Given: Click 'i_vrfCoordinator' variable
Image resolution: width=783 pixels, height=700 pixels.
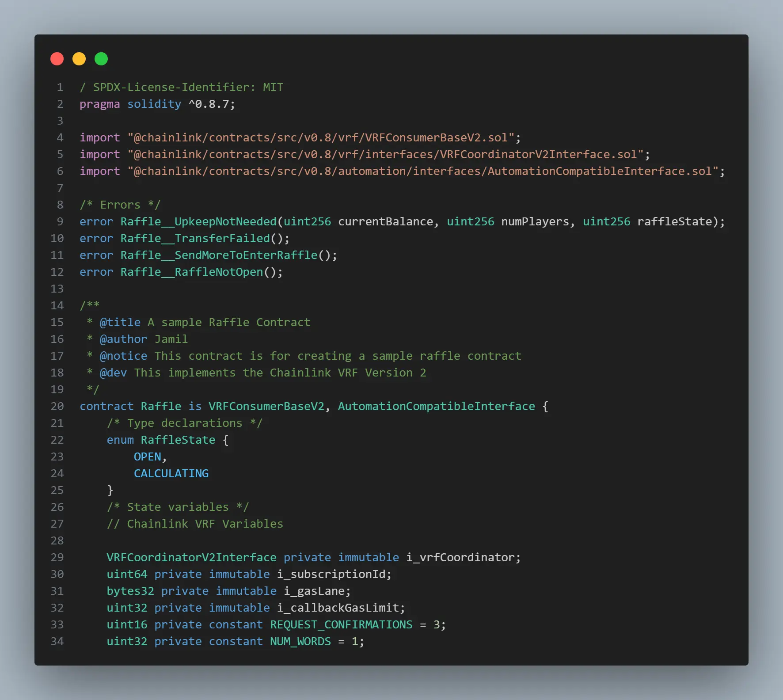Looking at the screenshot, I should click(460, 558).
